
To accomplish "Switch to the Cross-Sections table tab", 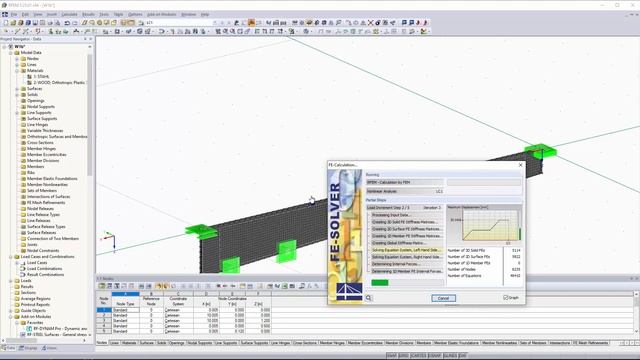I will (304, 343).
